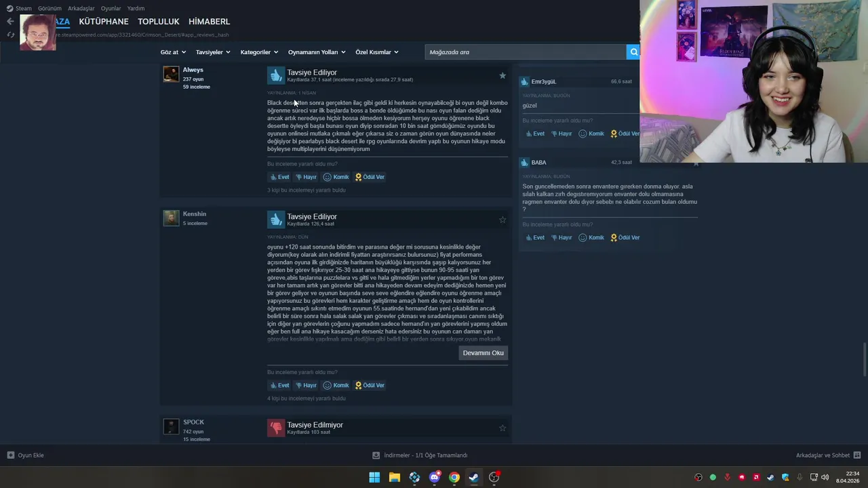
Task: Open the Alweys username link
Action: tap(193, 70)
